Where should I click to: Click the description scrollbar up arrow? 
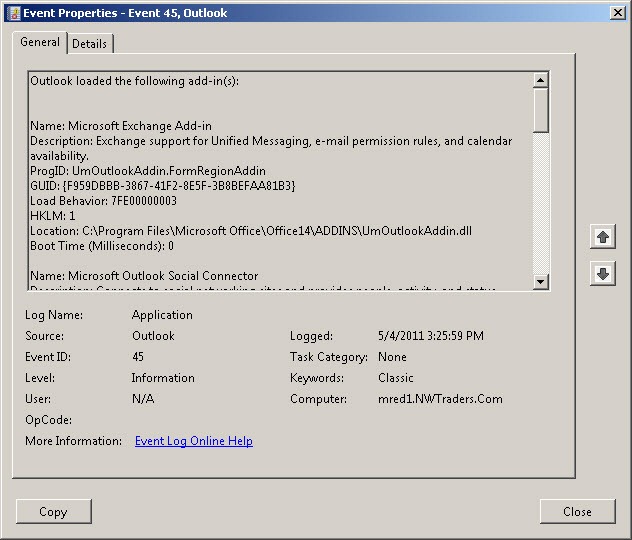click(541, 80)
